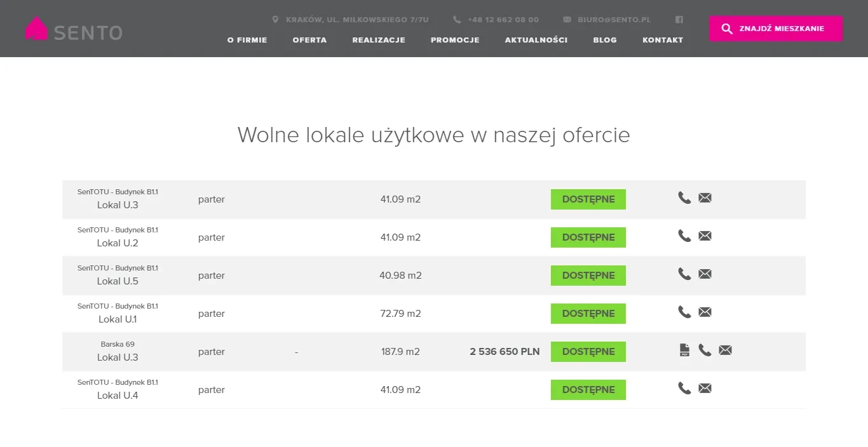
Task: Click phone icon in Lokal U.2 row
Action: pyautogui.click(x=684, y=236)
